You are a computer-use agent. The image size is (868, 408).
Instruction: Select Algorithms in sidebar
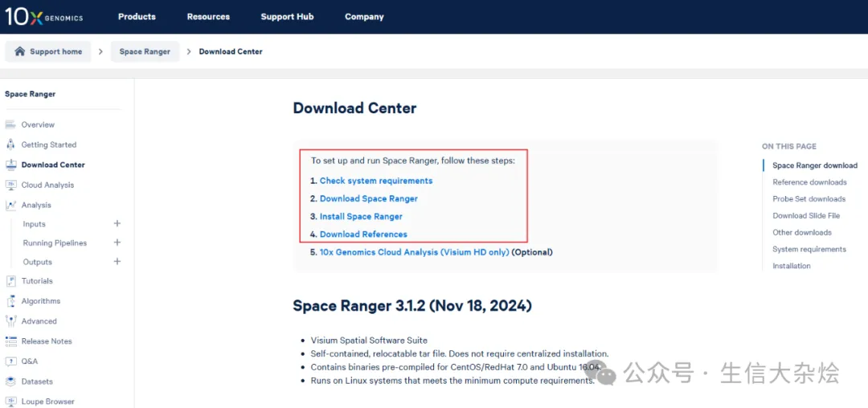tap(41, 301)
